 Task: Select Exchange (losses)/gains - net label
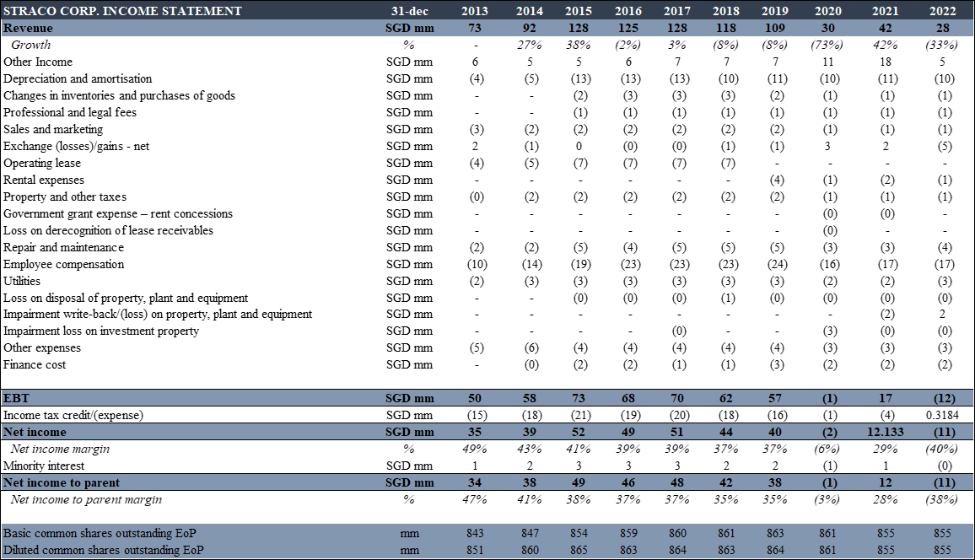pos(77,146)
